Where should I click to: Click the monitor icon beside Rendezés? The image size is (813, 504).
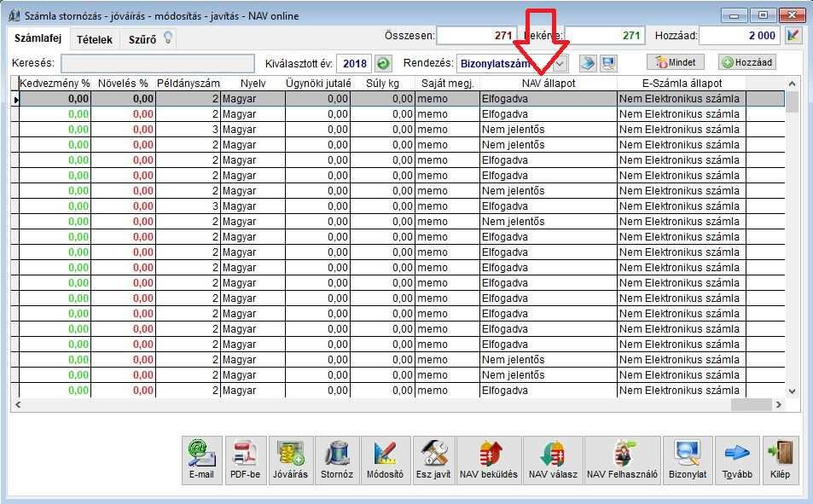[x=608, y=63]
